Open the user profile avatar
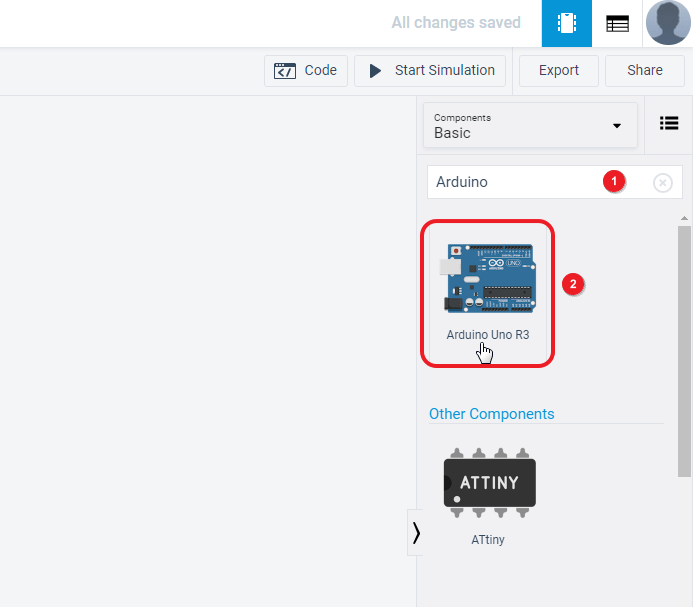 pyautogui.click(x=668, y=23)
